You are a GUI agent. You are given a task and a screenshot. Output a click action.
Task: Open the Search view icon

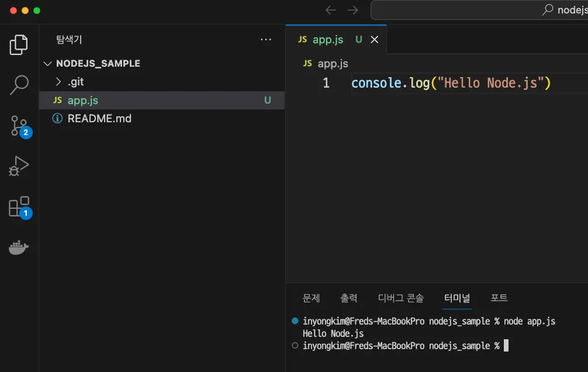point(19,85)
